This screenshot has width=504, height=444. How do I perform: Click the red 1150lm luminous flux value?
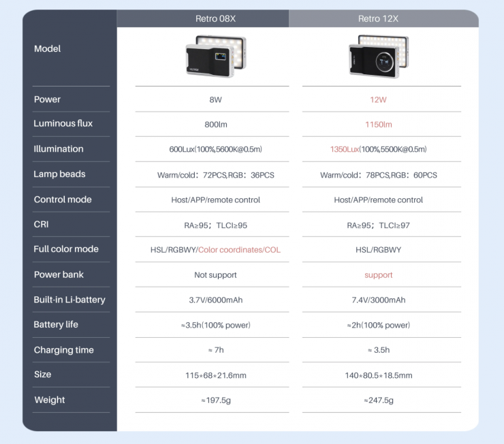click(378, 125)
